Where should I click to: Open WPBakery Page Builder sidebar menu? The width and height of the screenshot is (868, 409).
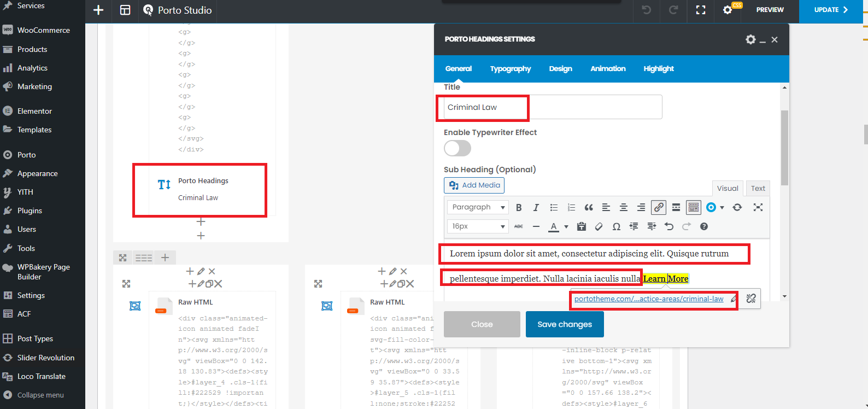coord(43,272)
